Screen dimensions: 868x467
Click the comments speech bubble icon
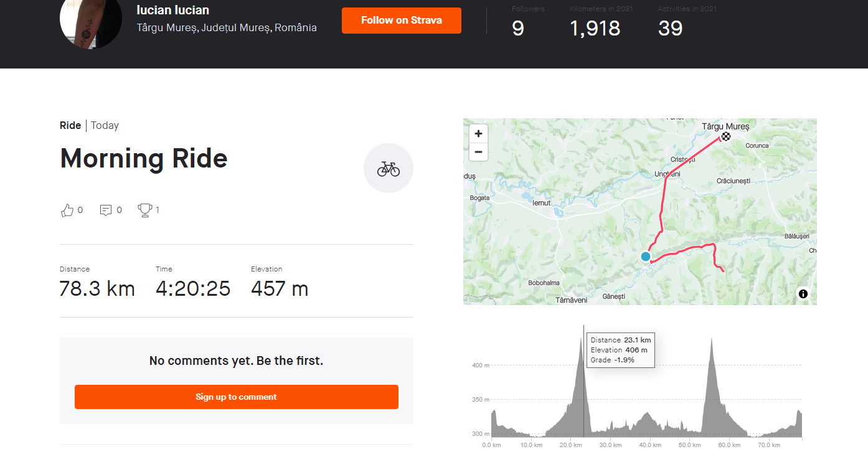[106, 210]
